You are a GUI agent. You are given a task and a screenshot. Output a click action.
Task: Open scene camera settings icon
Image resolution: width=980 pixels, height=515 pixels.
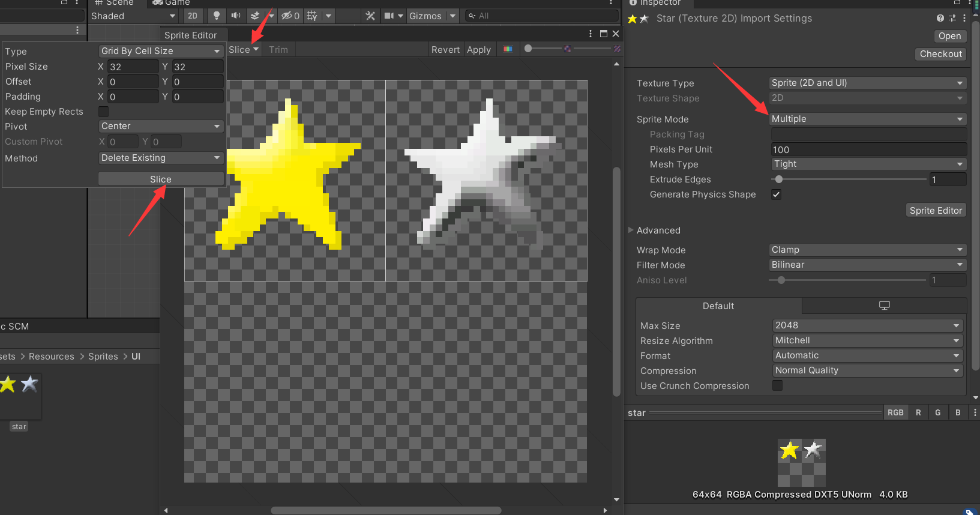click(389, 16)
